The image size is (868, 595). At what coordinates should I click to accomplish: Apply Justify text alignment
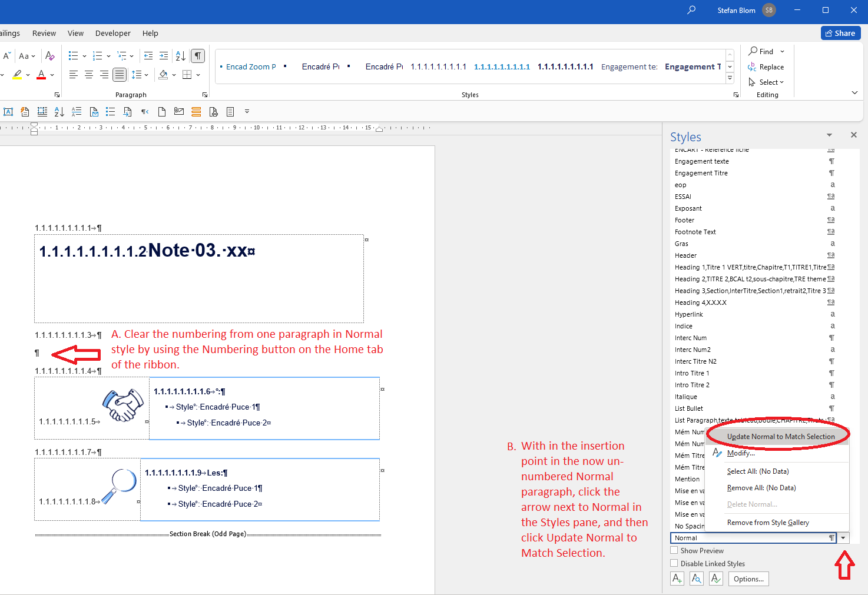tap(120, 75)
